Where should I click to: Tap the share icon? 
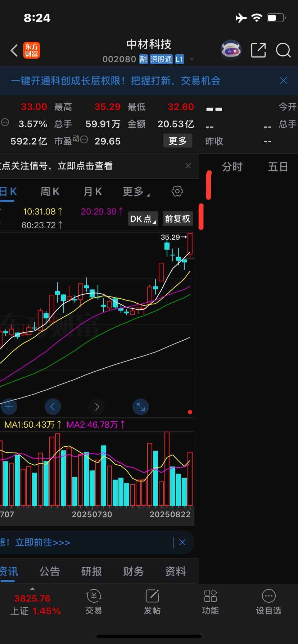pos(258,50)
